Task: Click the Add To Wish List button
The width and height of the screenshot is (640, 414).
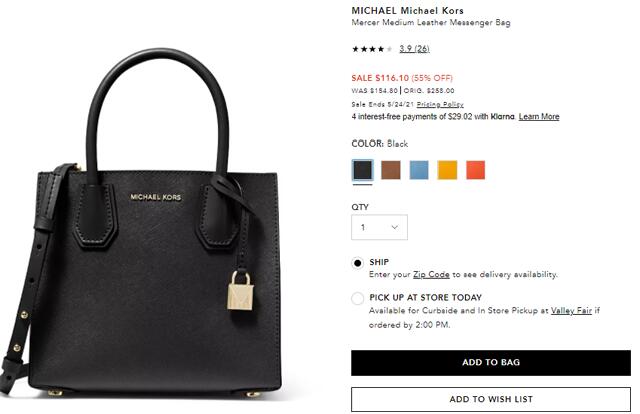Action: click(x=491, y=399)
